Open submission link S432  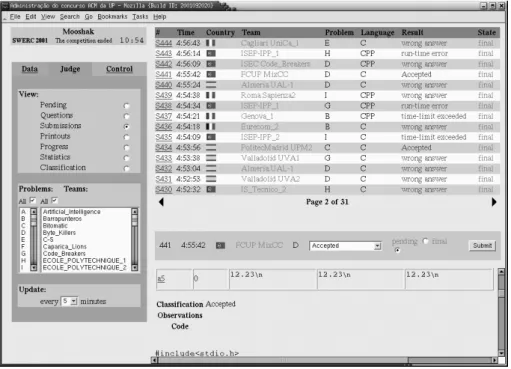click(x=164, y=169)
